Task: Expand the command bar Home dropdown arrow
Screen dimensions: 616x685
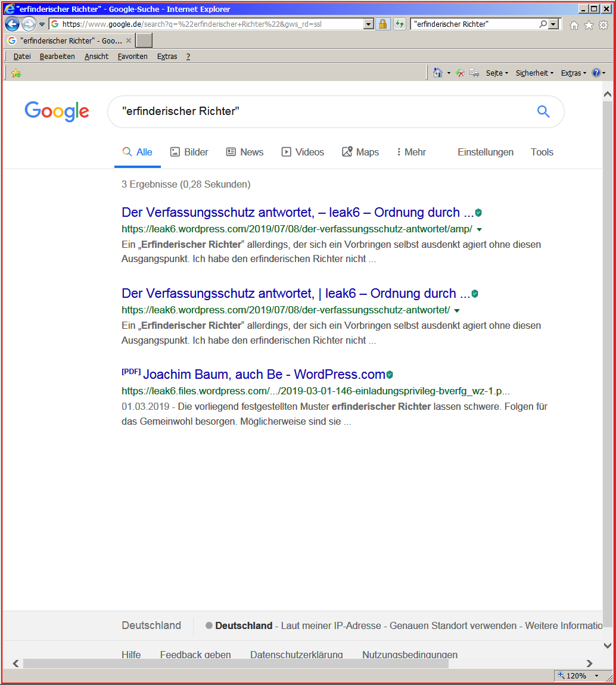Action: tap(449, 73)
